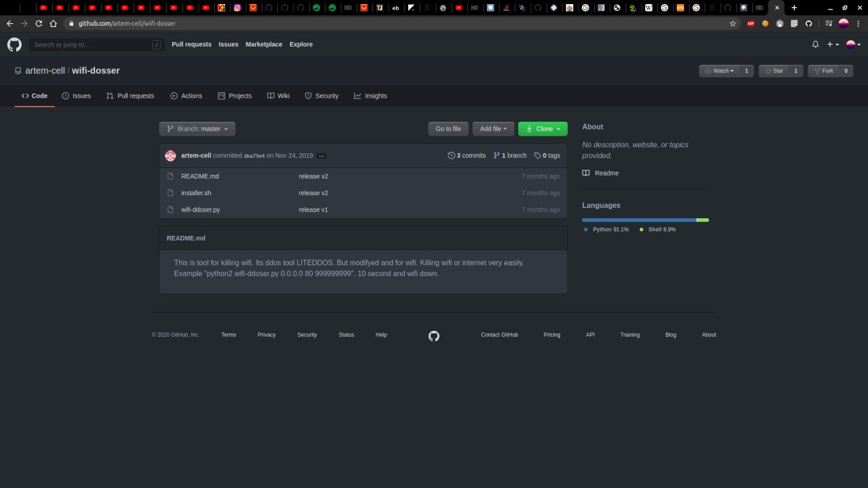Open commit hash dba79e4

coord(254,156)
